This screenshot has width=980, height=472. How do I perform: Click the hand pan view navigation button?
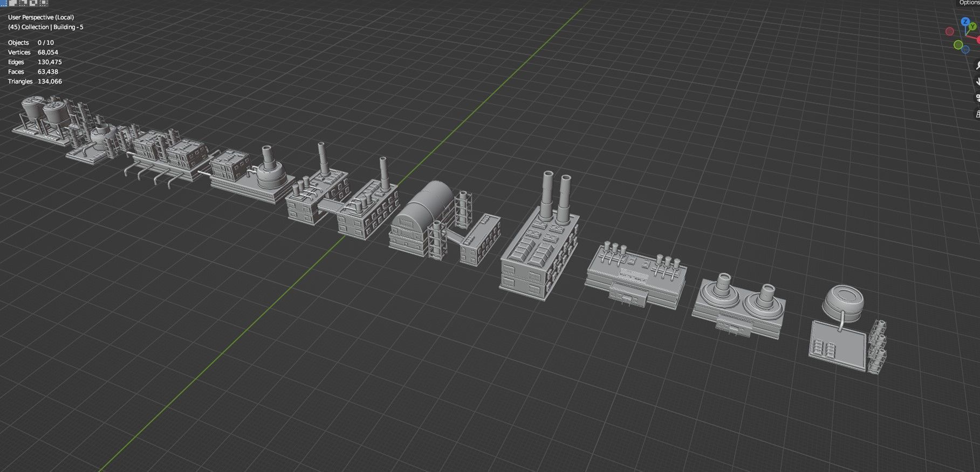coord(977,81)
